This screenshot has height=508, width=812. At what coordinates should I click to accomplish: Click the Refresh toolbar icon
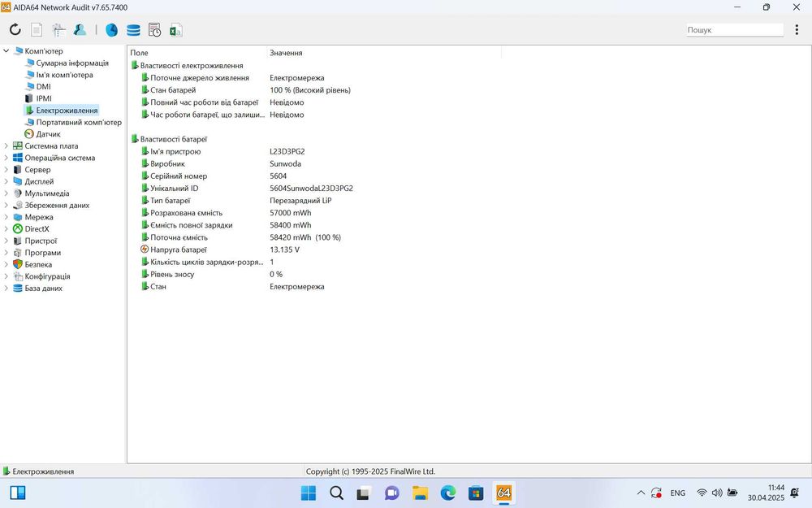pos(15,29)
